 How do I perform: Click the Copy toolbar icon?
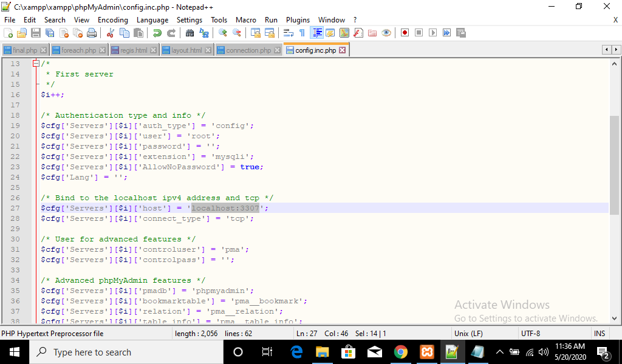124,33
